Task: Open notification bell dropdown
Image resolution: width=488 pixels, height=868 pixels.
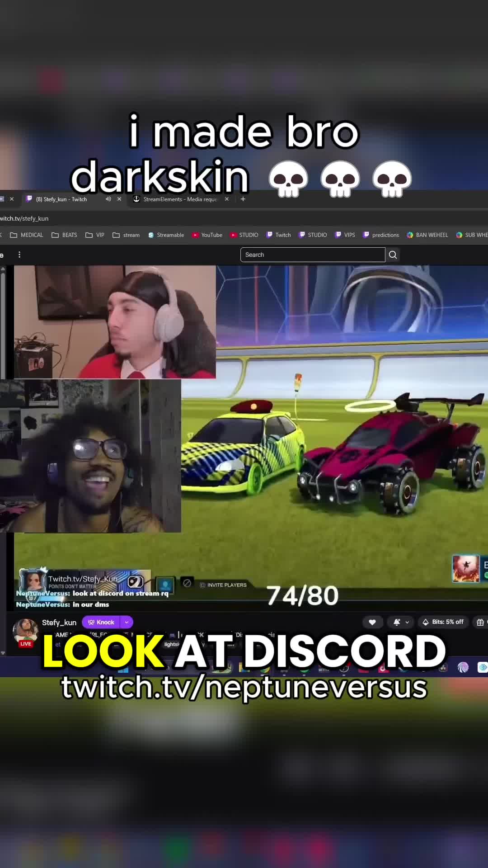Action: click(x=401, y=622)
